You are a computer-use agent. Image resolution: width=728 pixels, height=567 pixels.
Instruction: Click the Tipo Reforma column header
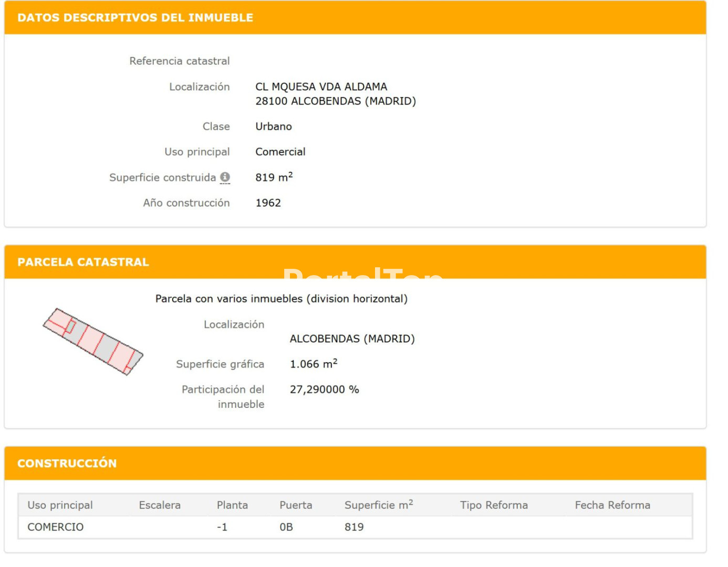494,505
